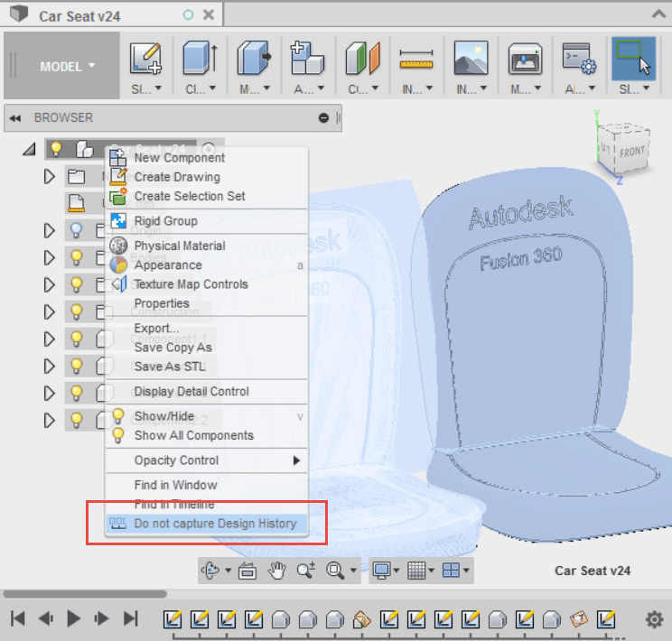Click the Make 3D print icon

525,59
